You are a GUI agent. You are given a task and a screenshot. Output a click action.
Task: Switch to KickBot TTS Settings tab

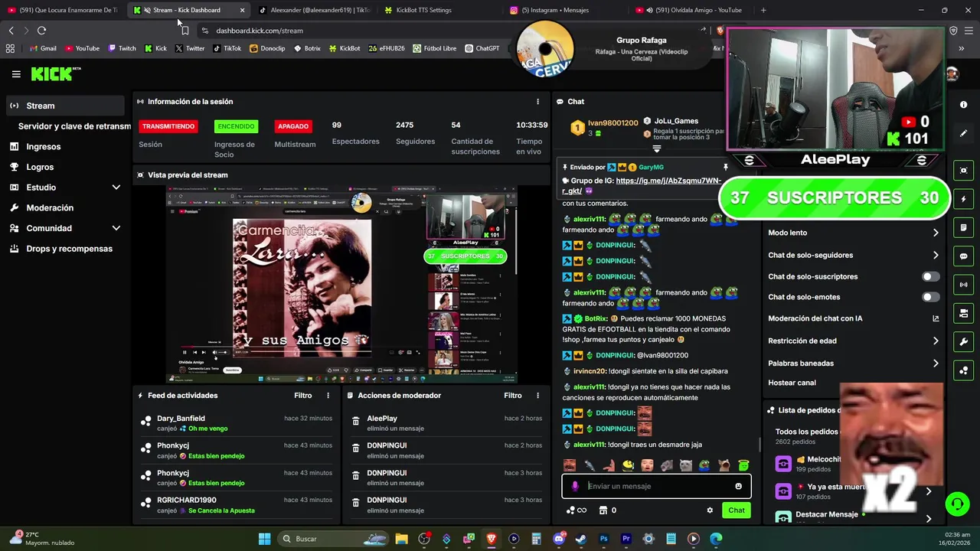[439, 10]
